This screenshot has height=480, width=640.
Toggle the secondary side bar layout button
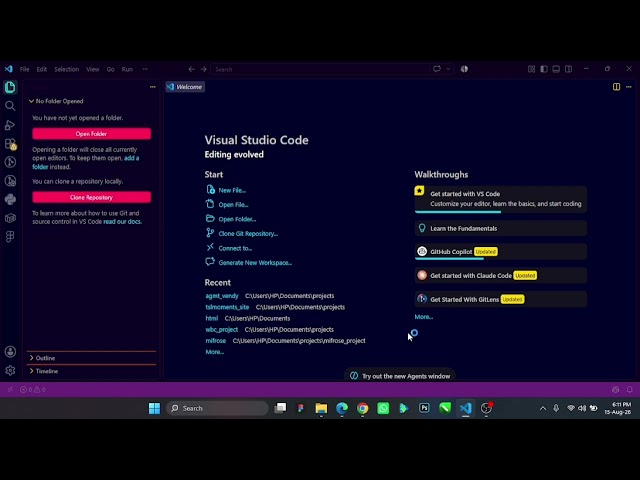(x=568, y=69)
